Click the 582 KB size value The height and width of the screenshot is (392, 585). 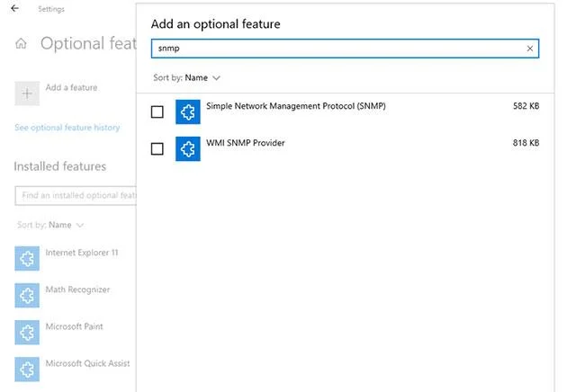point(526,106)
